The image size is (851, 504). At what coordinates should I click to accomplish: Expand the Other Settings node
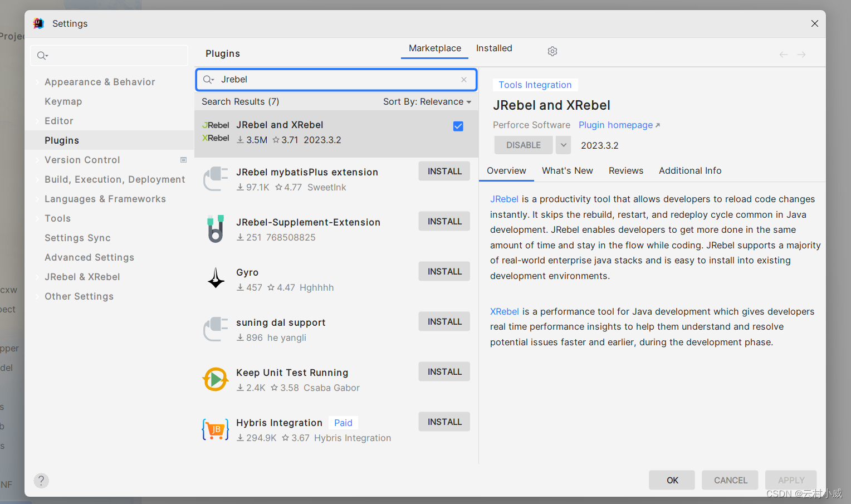point(37,297)
